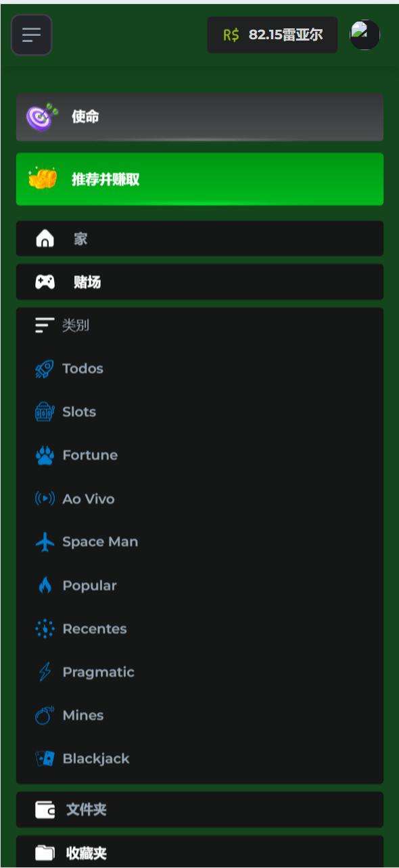Click the Recentes clock icon
This screenshot has width=399, height=868.
tap(45, 629)
